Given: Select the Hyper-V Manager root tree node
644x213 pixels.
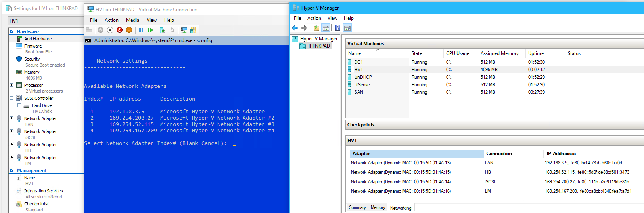Looking at the screenshot, I should tap(315, 39).
